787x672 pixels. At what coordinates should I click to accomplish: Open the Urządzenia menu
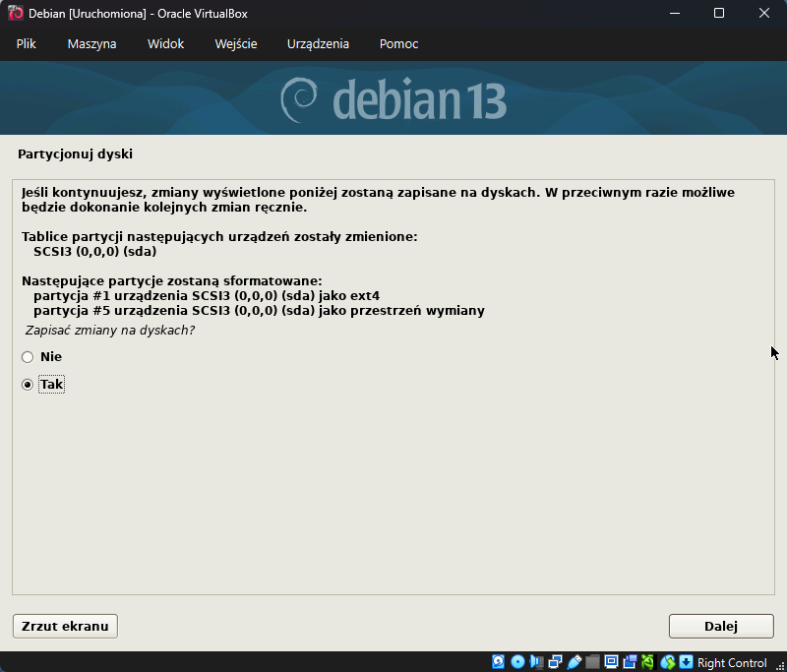point(318,44)
